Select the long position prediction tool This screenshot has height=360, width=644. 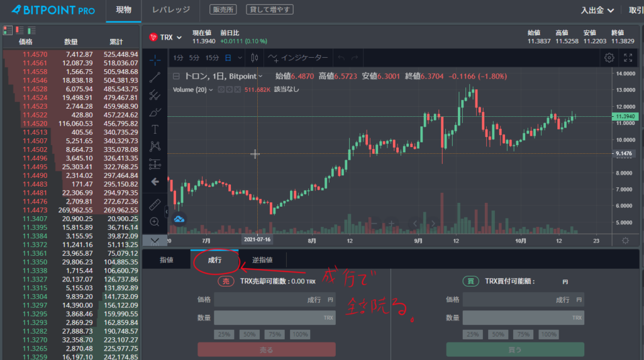[x=155, y=164]
